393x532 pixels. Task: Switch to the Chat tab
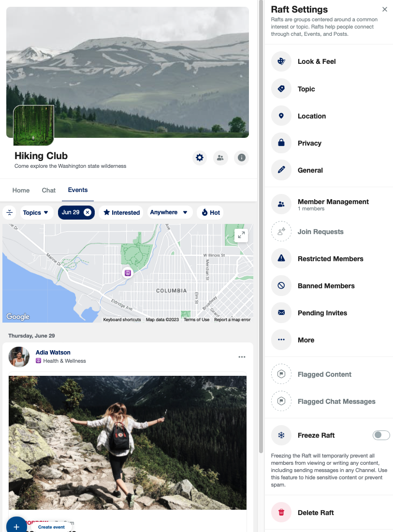point(48,191)
